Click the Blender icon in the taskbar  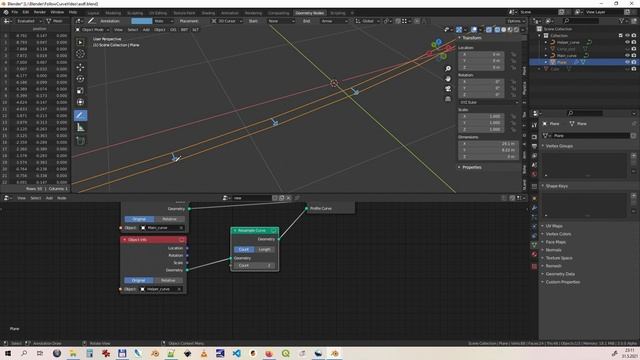click(334, 353)
